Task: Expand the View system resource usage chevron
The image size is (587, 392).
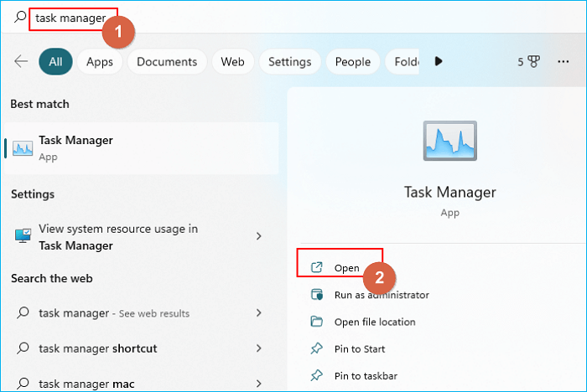Action: pos(258,236)
